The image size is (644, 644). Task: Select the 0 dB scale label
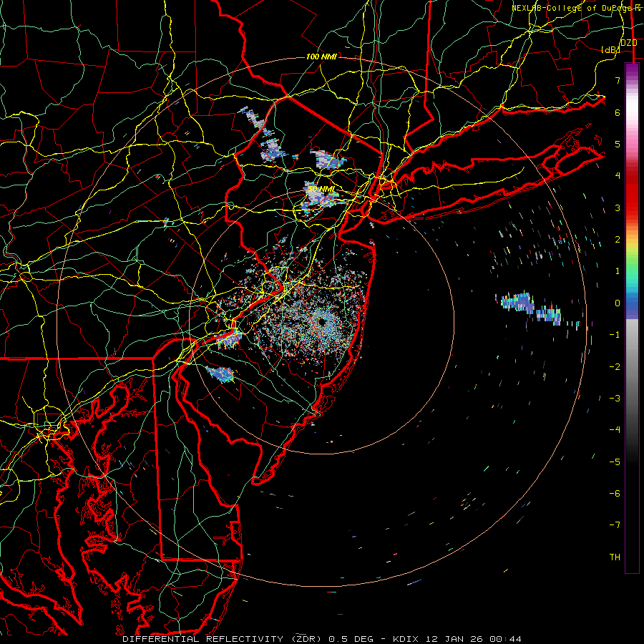coord(618,303)
